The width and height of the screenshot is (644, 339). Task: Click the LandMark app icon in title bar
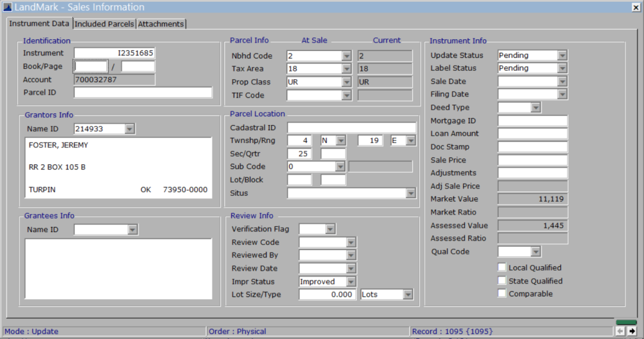pyautogui.click(x=6, y=6)
